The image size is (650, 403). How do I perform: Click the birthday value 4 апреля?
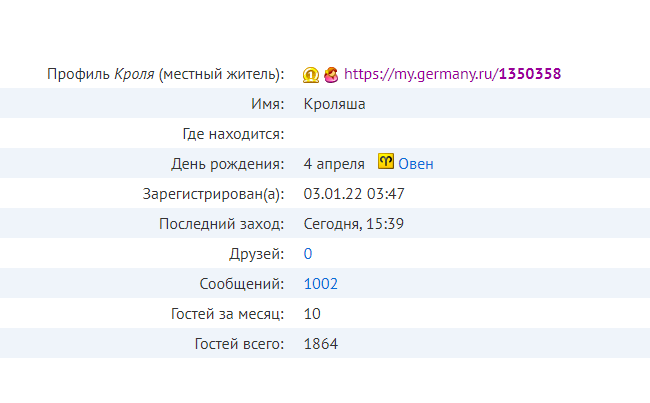pos(334,164)
